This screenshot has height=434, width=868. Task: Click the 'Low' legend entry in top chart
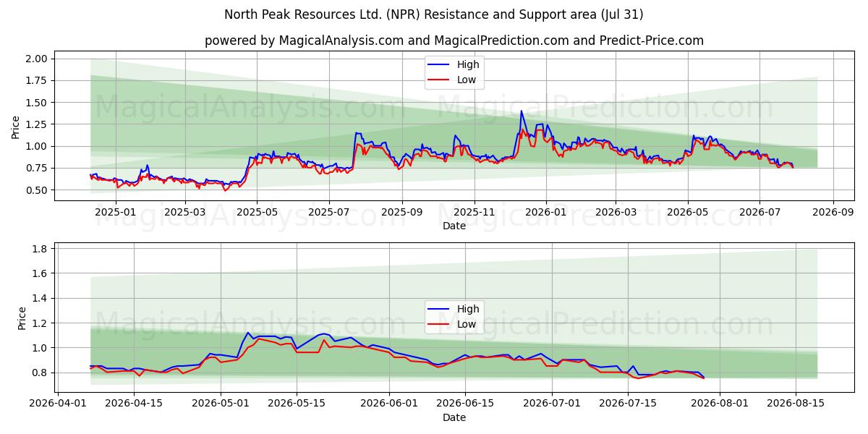pos(467,80)
